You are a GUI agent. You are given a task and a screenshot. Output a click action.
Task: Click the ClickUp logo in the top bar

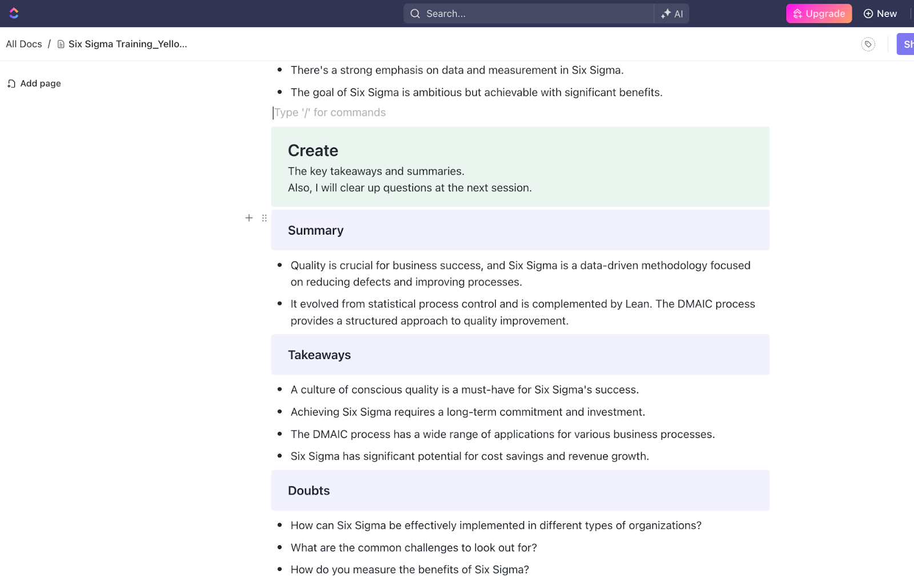pos(14,13)
